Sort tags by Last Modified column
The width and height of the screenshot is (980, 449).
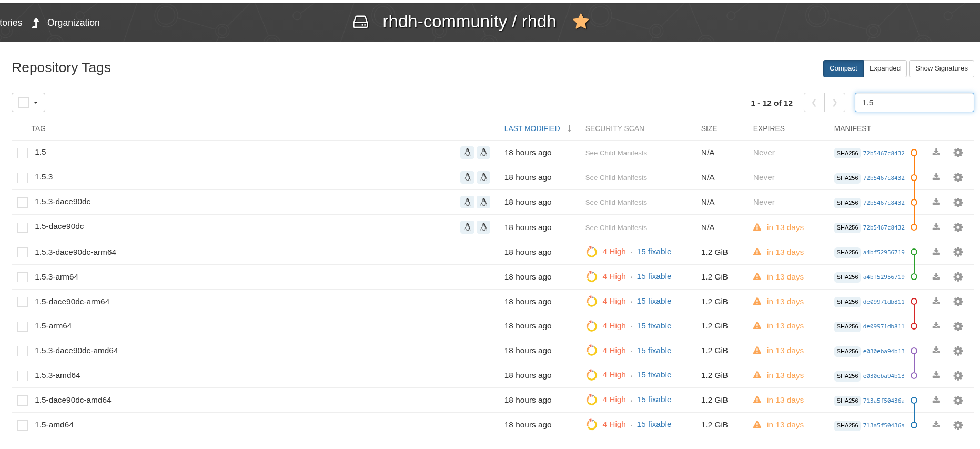click(532, 128)
